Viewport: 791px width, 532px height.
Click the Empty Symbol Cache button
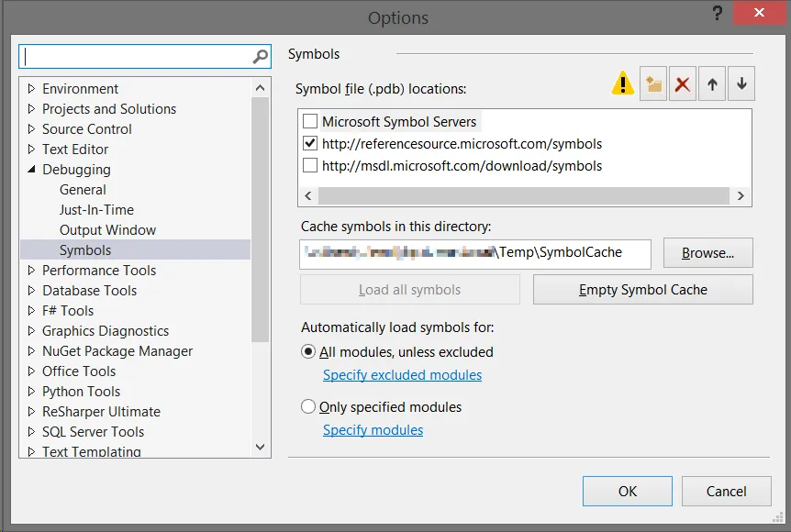642,290
